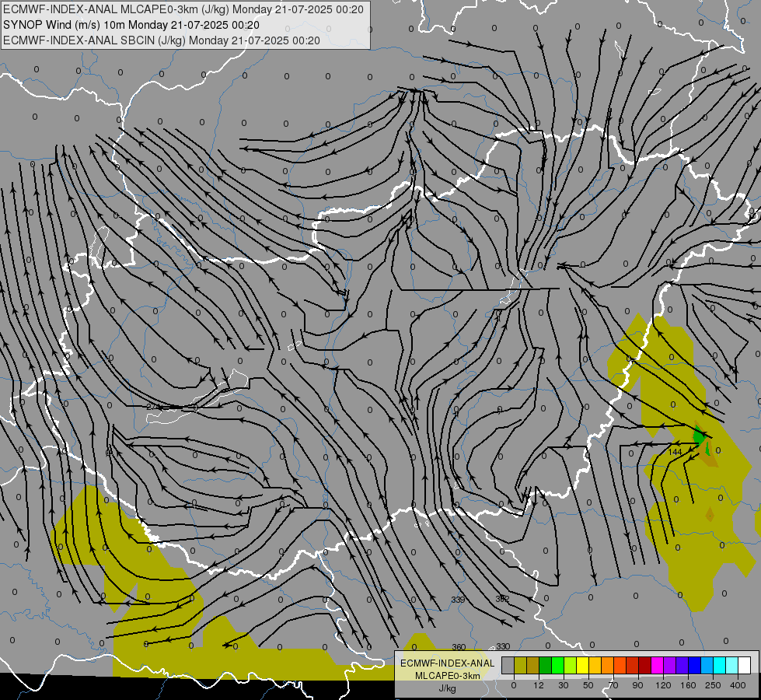Select the dark gold legend swatch
The height and width of the screenshot is (700, 761).
533,665
